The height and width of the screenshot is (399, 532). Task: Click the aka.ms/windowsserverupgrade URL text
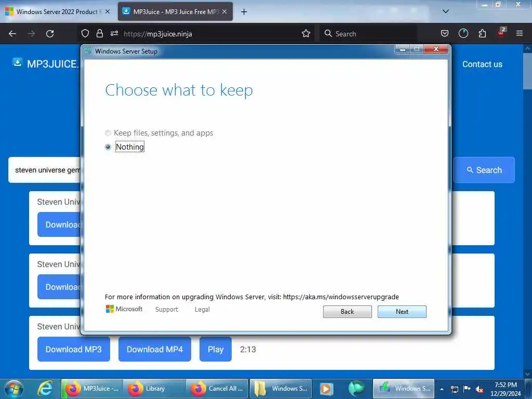click(x=341, y=297)
